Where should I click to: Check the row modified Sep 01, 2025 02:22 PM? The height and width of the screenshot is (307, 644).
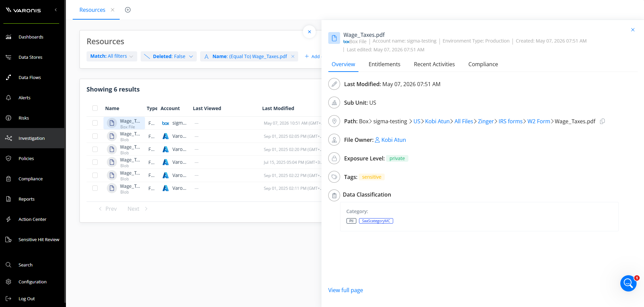pyautogui.click(x=95, y=175)
